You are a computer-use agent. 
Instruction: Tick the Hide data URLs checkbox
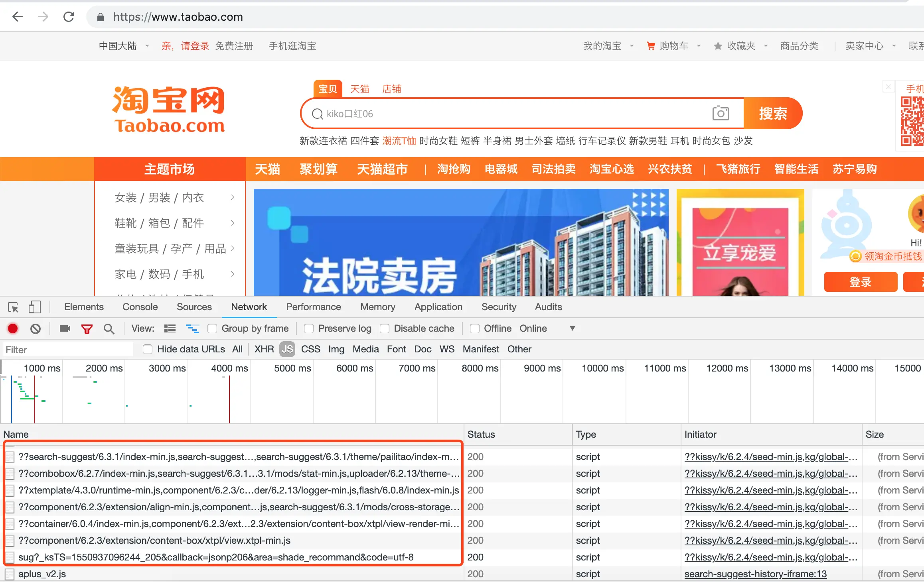pyautogui.click(x=148, y=349)
